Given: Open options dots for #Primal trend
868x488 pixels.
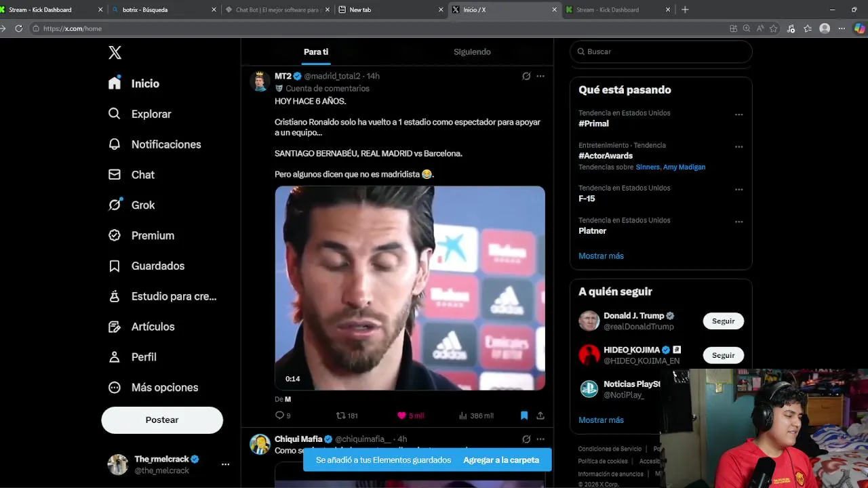Looking at the screenshot, I should (x=738, y=115).
